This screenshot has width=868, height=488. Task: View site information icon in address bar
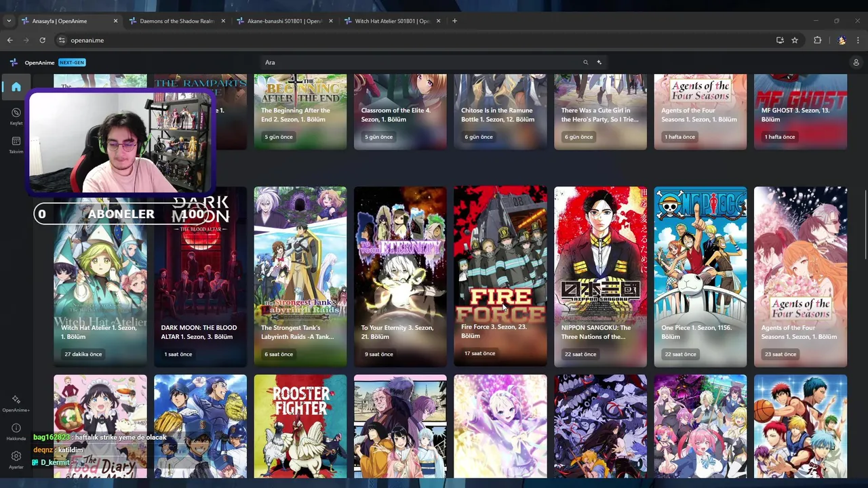[62, 40]
